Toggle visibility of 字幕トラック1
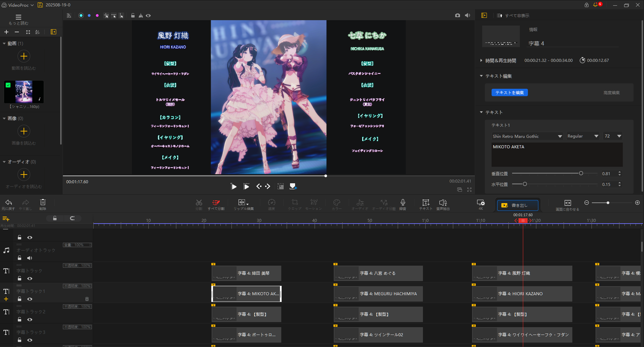This screenshot has height=347, width=644. click(x=30, y=299)
